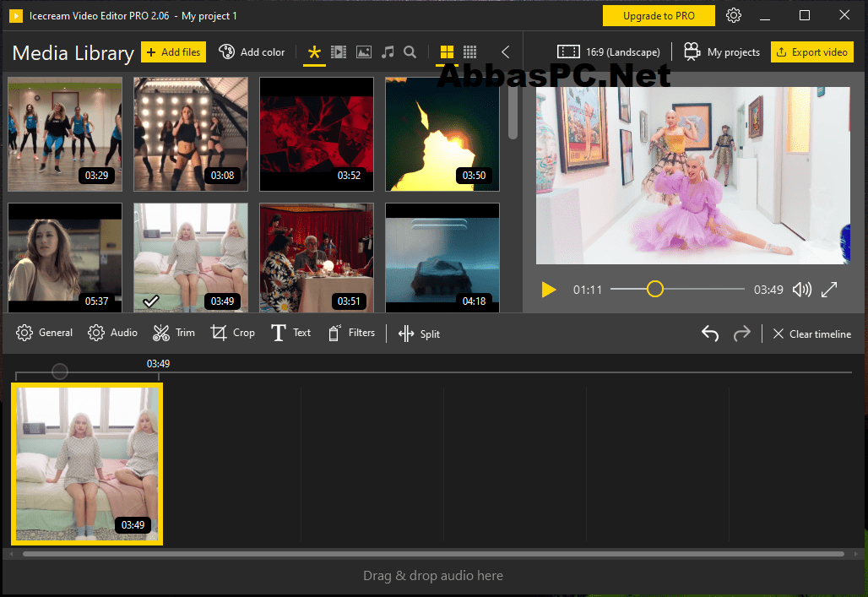Switch to small thumbnails grid view

click(470, 52)
